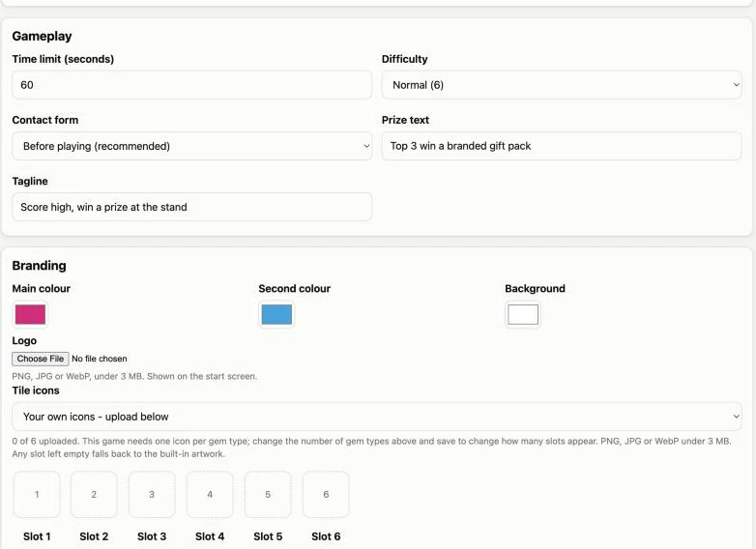Click the 'No file chosen' logo text

tap(100, 359)
